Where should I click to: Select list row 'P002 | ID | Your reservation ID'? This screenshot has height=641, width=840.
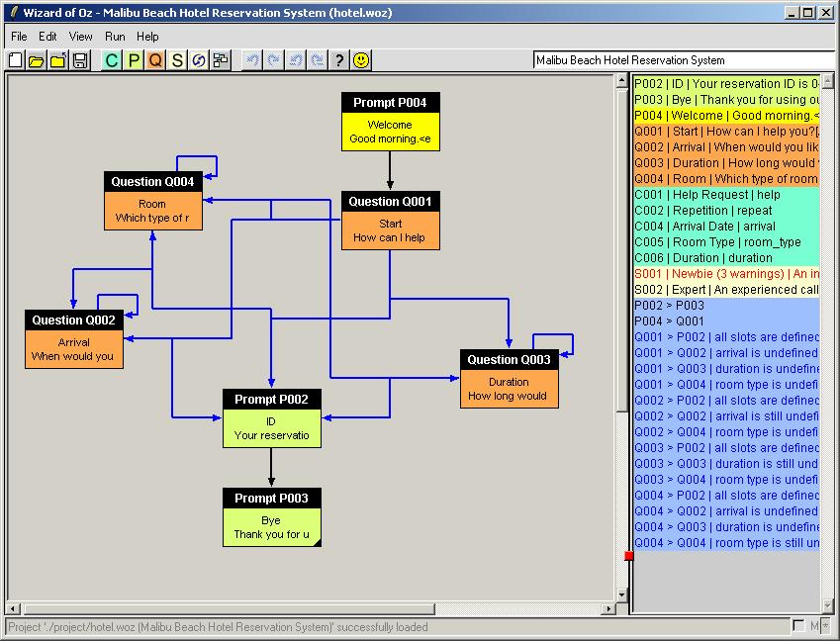click(x=726, y=83)
